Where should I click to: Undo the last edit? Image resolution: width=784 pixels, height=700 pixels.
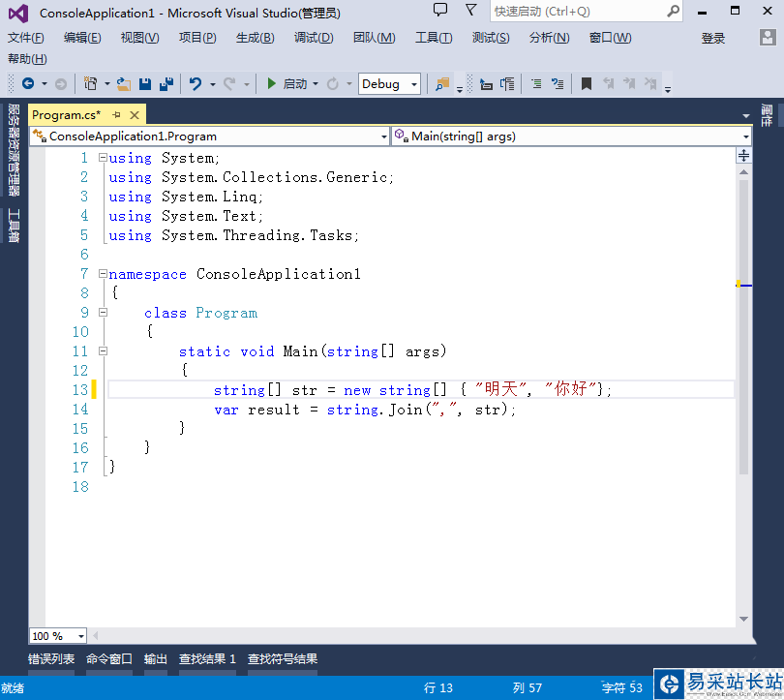click(196, 84)
